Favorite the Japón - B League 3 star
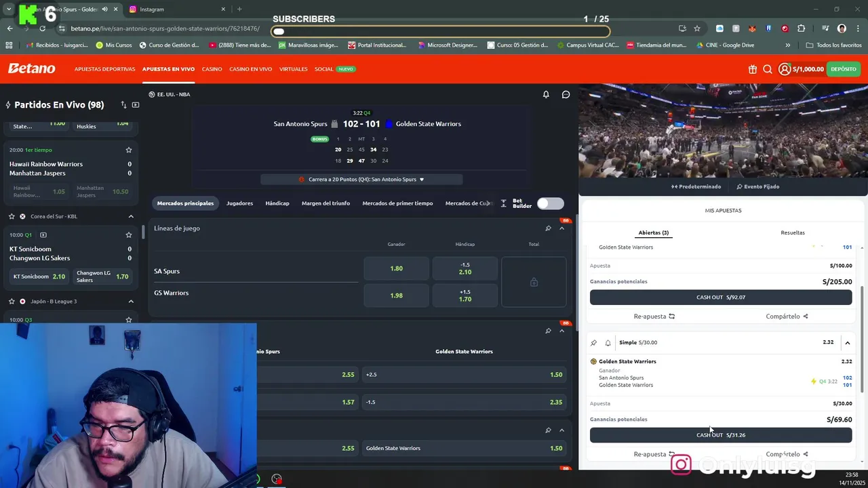This screenshot has height=488, width=868. tap(12, 302)
